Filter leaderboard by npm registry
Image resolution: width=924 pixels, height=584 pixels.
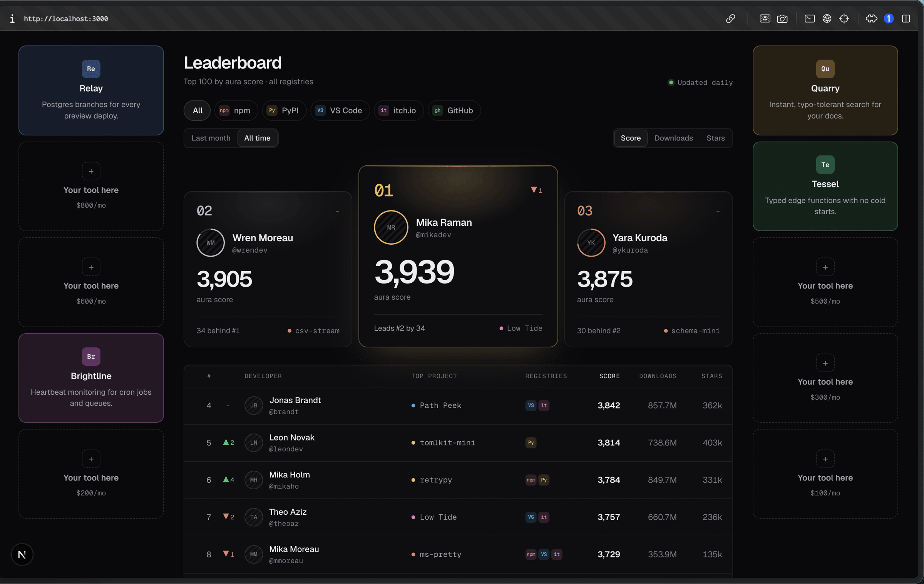236,110
